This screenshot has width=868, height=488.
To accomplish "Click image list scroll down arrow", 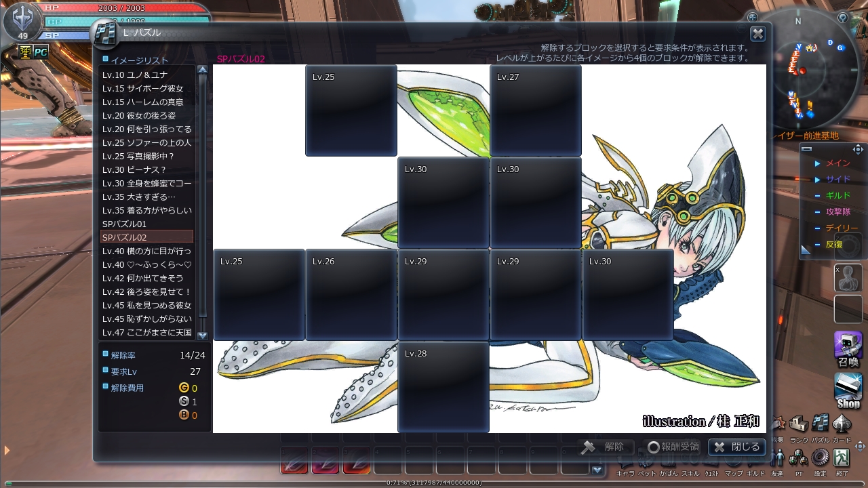I will point(202,335).
